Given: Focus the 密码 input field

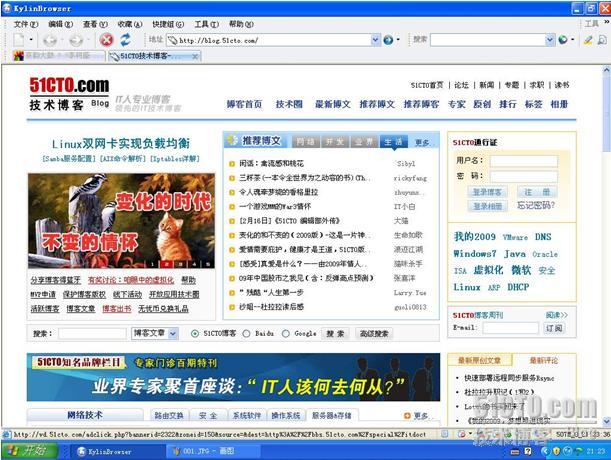Looking at the screenshot, I should (524, 177).
